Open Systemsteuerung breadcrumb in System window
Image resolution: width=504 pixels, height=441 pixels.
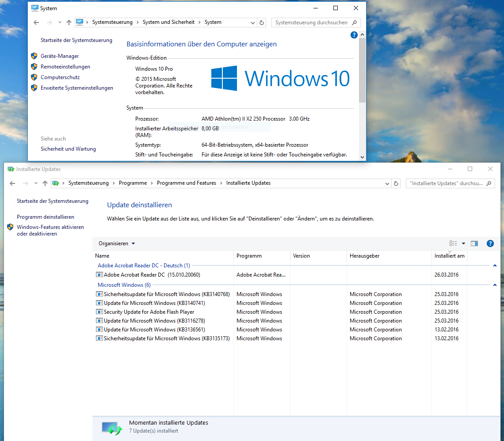coord(112,22)
